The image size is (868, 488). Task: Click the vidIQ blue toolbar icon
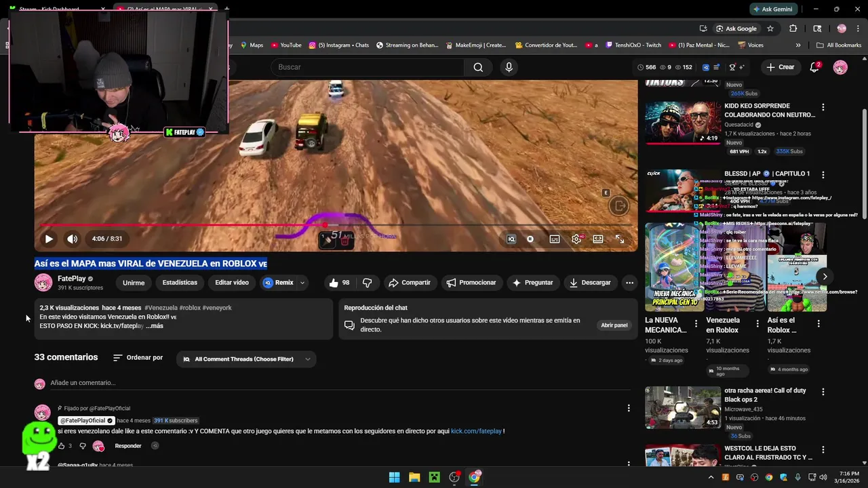[706, 67]
